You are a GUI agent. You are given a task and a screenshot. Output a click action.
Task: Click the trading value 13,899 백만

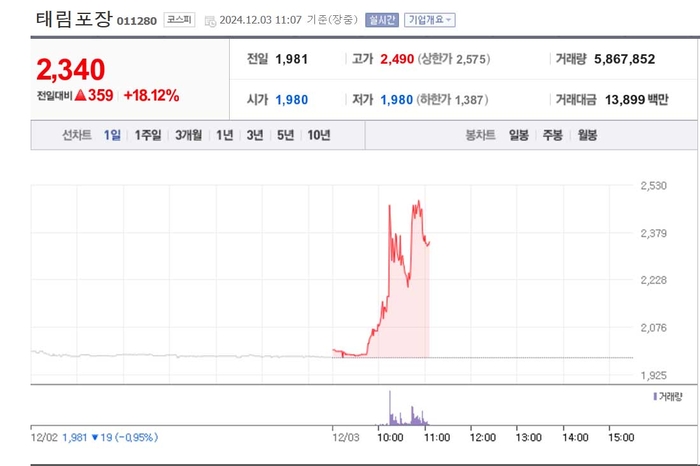637,100
